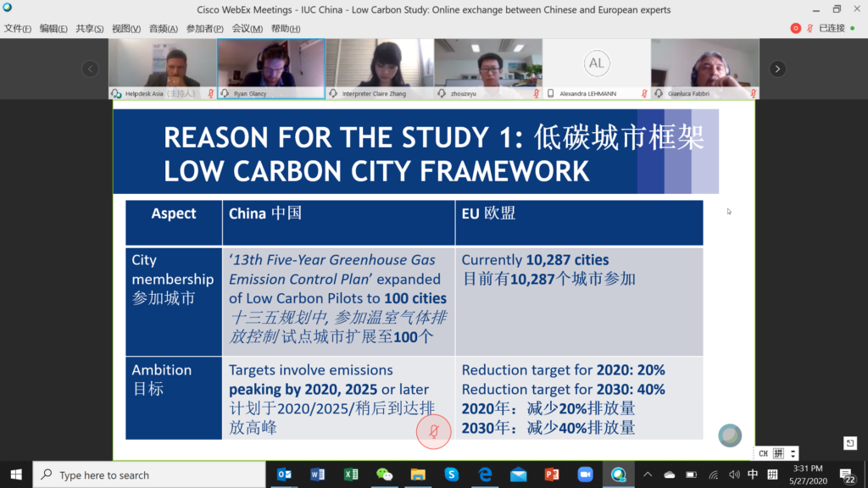Select Ryan Glancy's video thumbnail
868x488 pixels.
(270, 68)
